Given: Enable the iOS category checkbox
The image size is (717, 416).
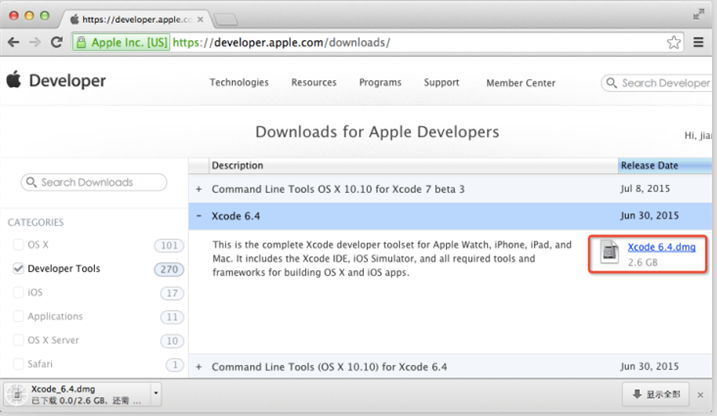Looking at the screenshot, I should point(18,293).
